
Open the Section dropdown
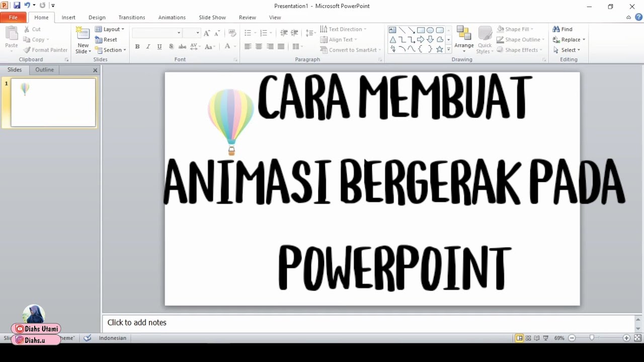click(110, 50)
